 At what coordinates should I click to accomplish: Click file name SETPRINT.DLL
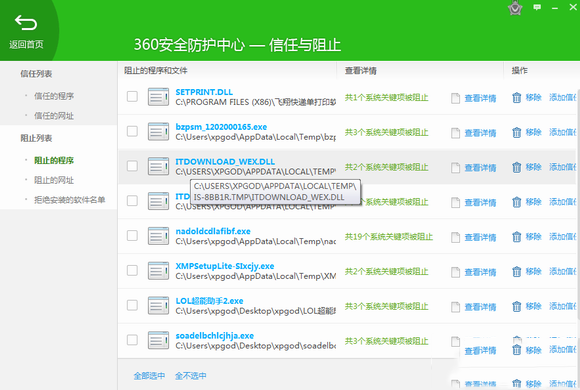pos(204,92)
